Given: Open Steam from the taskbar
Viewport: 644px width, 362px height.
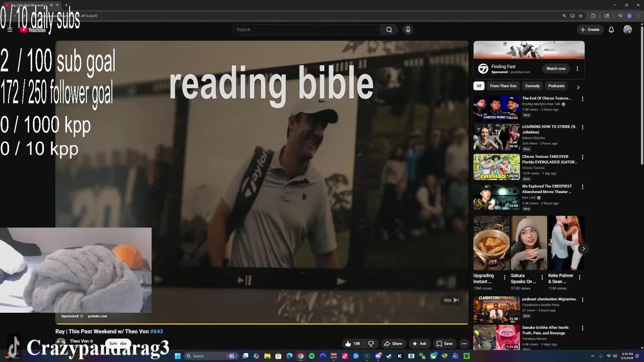Looking at the screenshot, I should click(x=388, y=356).
